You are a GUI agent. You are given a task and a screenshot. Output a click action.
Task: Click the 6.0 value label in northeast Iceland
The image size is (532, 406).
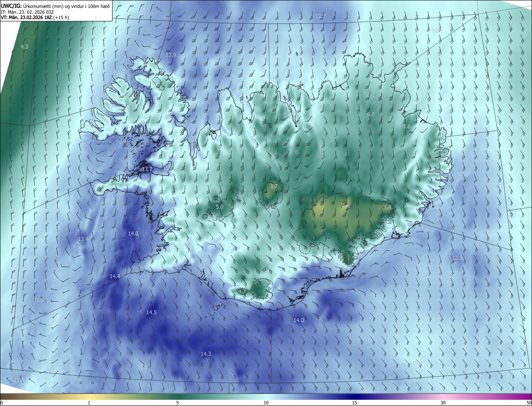(371, 114)
